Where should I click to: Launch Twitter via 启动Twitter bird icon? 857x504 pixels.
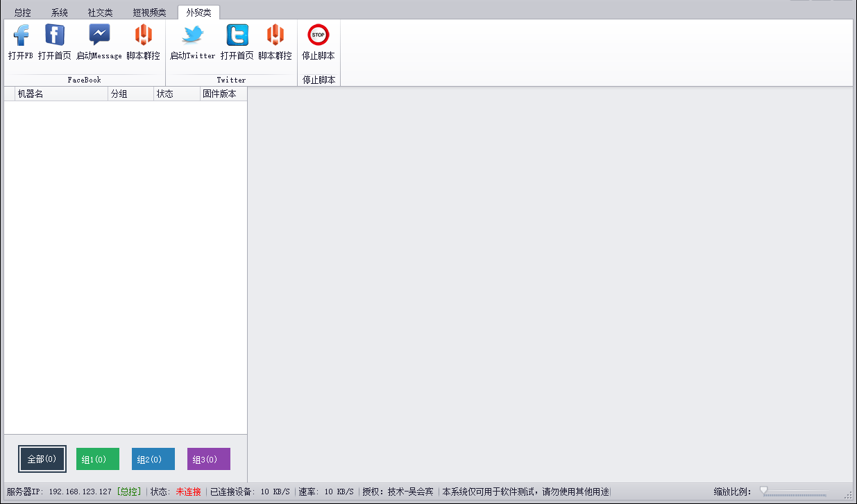pos(193,42)
